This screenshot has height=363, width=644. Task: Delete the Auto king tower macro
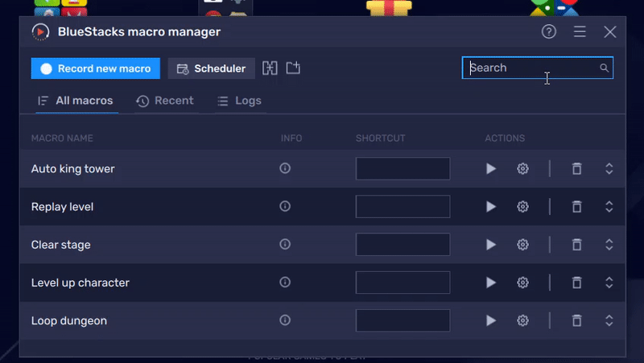click(x=576, y=169)
